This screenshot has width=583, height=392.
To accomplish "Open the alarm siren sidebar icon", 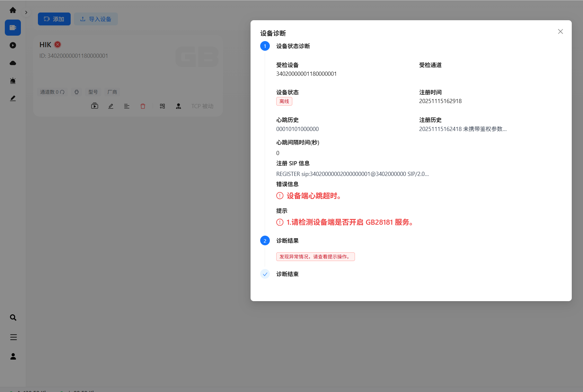I will coord(13,81).
